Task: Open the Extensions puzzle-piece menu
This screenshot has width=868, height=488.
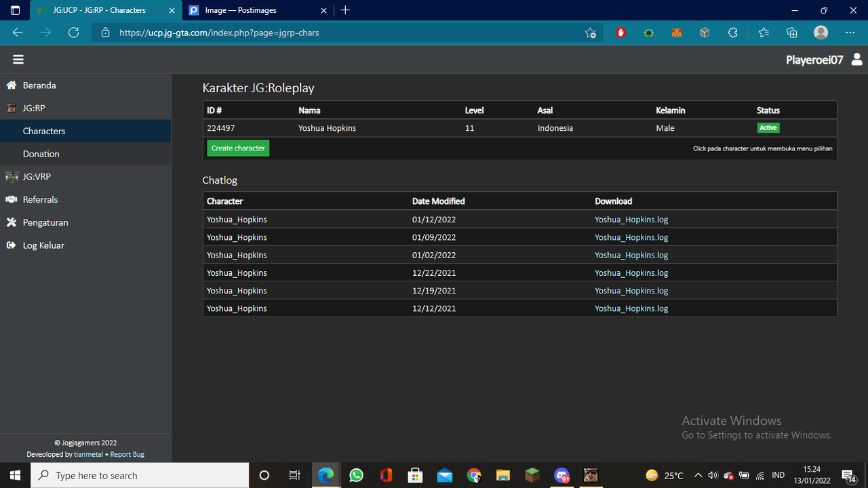Action: (733, 33)
